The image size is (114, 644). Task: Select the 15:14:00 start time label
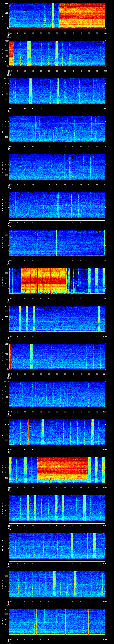click(9, 525)
